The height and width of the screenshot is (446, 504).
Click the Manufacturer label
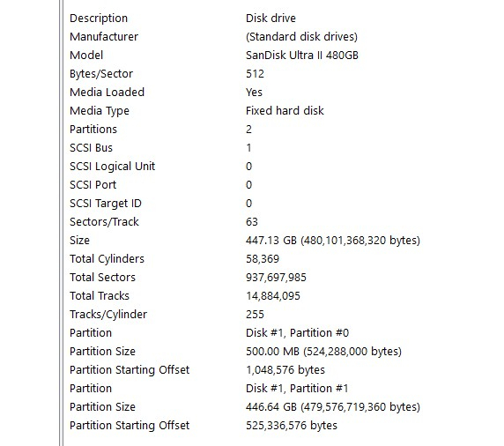pyautogui.click(x=104, y=37)
